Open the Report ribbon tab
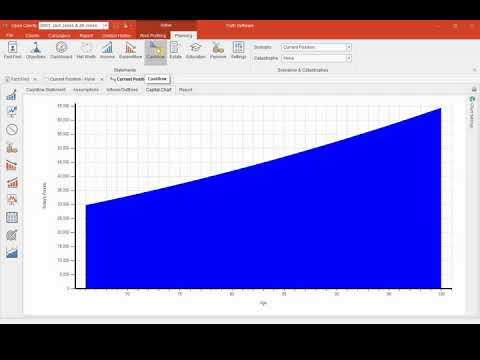The height and width of the screenshot is (360, 480). tap(86, 36)
